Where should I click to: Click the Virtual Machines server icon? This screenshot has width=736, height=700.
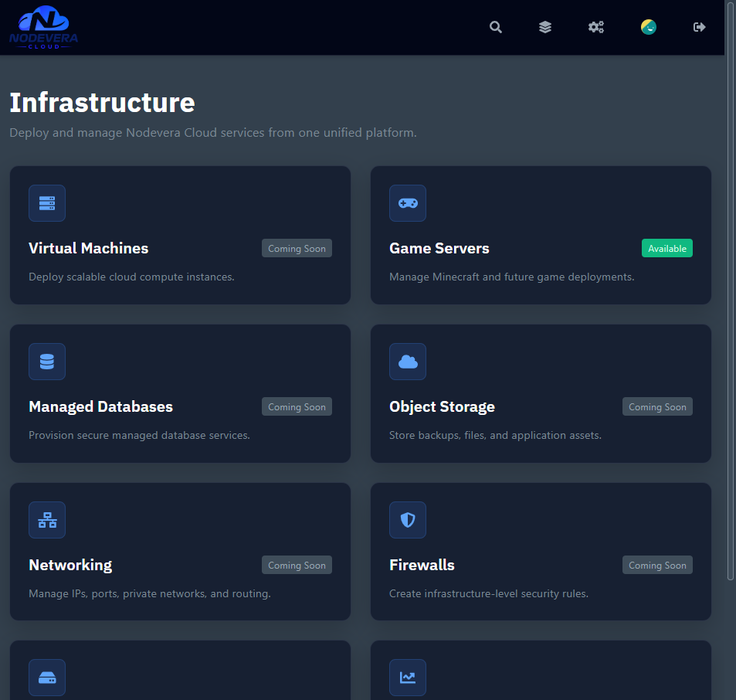point(47,203)
